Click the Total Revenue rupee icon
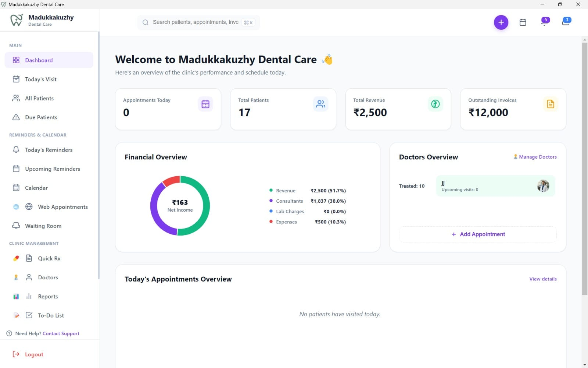This screenshot has height=368, width=588. [435, 104]
